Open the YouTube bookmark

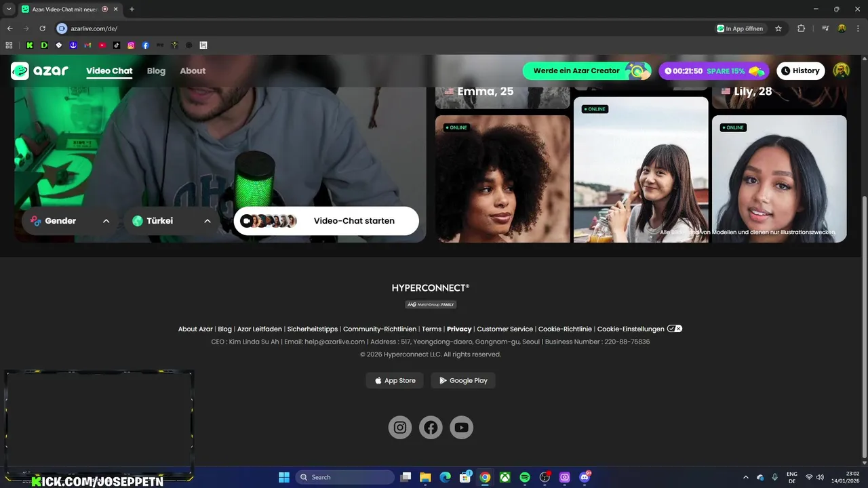click(x=102, y=45)
